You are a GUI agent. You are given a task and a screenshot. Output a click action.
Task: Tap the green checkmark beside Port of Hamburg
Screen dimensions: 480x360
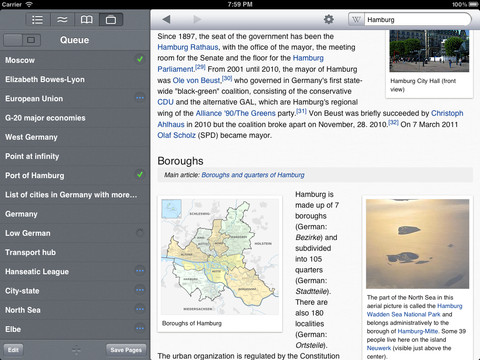click(140, 174)
